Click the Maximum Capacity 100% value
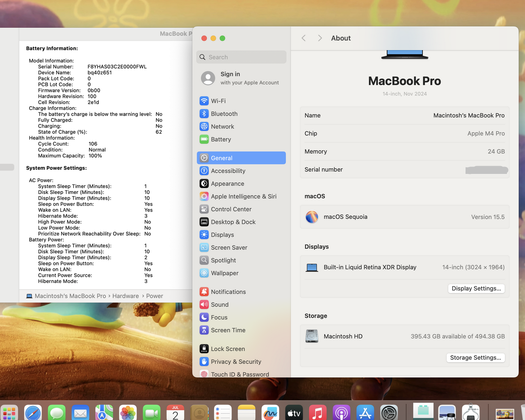525x420 pixels. [x=95, y=156]
